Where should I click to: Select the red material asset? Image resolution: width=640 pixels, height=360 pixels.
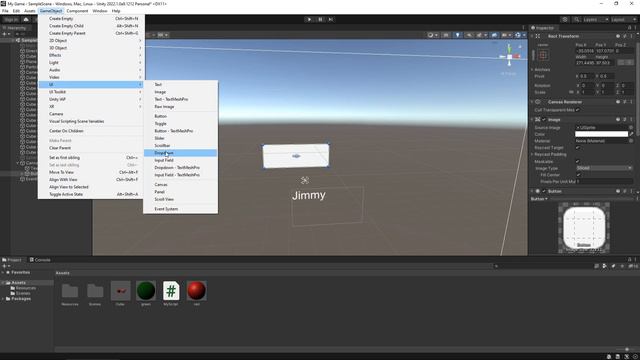point(196,291)
